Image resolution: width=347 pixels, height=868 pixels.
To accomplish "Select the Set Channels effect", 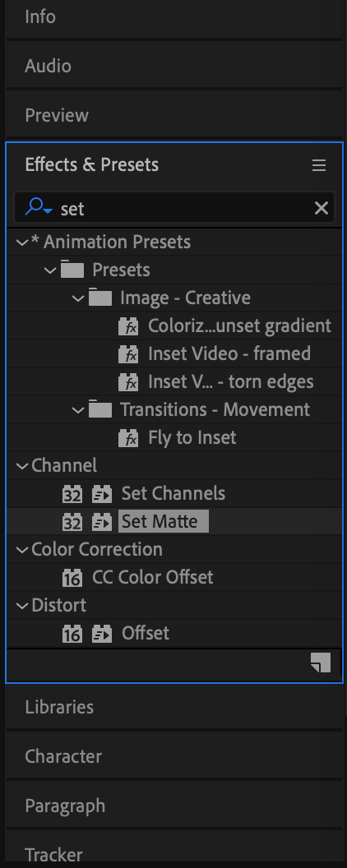I will click(x=173, y=493).
